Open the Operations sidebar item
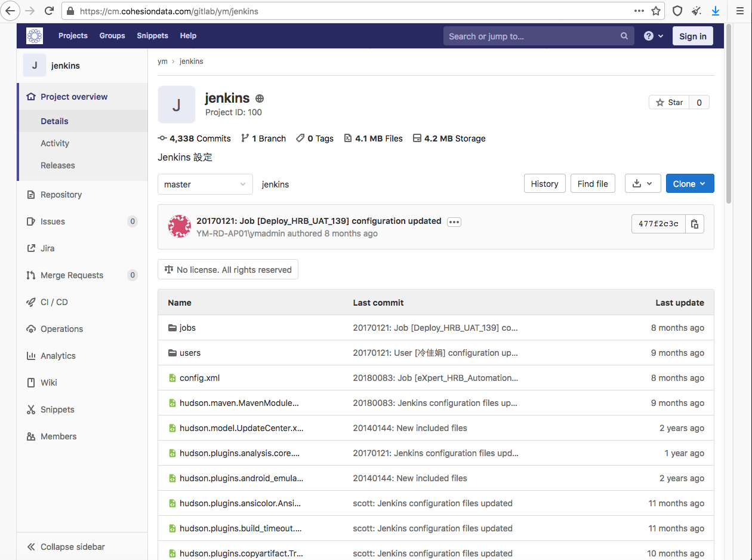752x560 pixels. pos(82,329)
